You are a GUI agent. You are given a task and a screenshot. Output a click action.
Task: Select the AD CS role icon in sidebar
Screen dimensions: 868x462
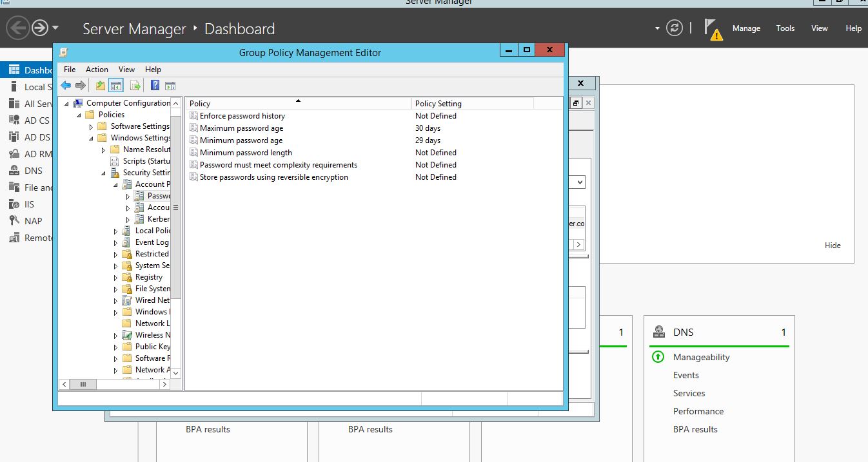14,120
